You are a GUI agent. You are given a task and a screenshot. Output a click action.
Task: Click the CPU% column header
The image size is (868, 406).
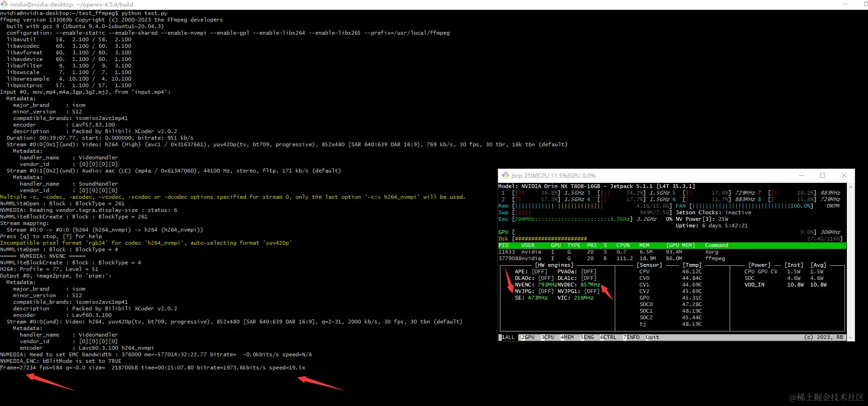(x=623, y=245)
